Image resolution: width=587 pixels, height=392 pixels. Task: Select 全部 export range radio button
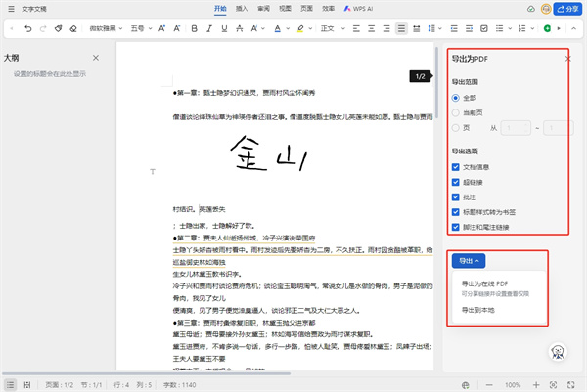(x=456, y=99)
